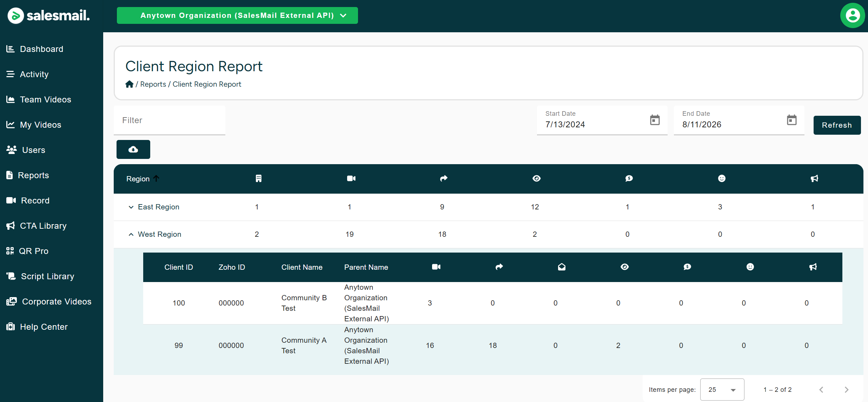Viewport: 868px width, 402px height.
Task: Go to the next page of results
Action: [847, 390]
